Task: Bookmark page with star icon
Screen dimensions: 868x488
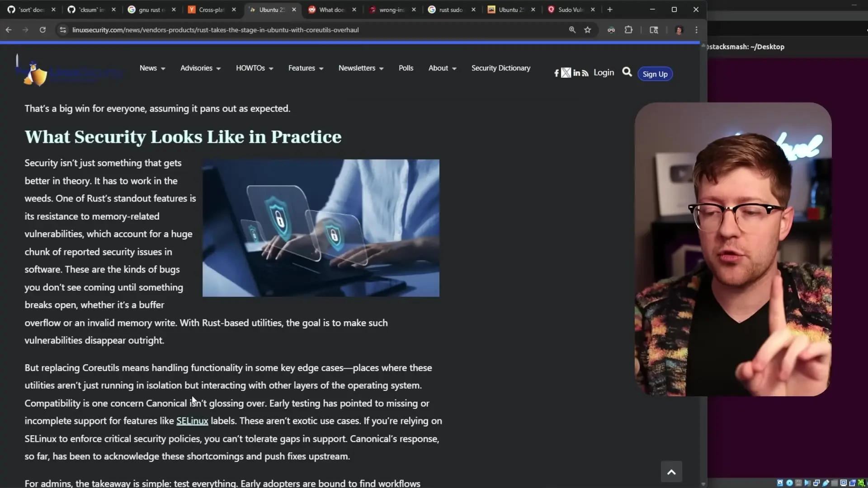Action: coord(587,30)
